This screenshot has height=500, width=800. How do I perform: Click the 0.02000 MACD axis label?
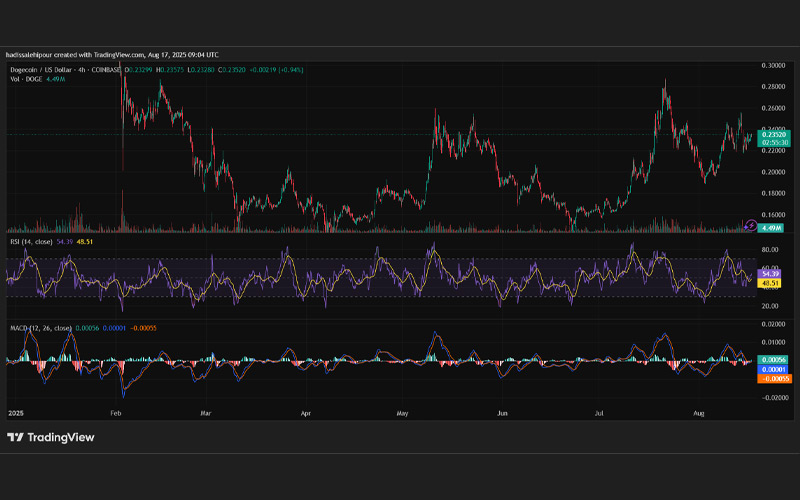pos(773,324)
